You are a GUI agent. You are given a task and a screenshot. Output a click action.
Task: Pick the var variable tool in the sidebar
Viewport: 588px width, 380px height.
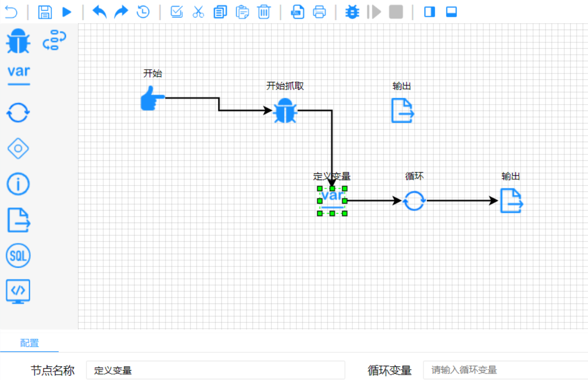18,75
